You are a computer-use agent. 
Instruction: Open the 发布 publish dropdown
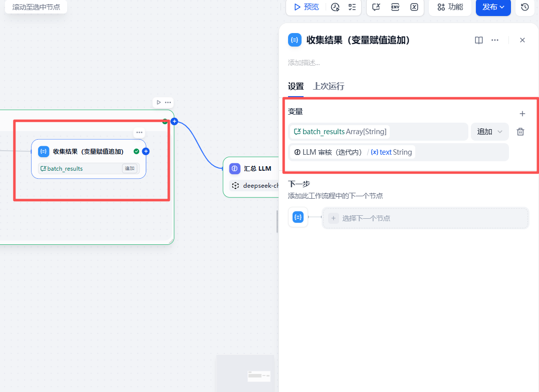tap(493, 7)
